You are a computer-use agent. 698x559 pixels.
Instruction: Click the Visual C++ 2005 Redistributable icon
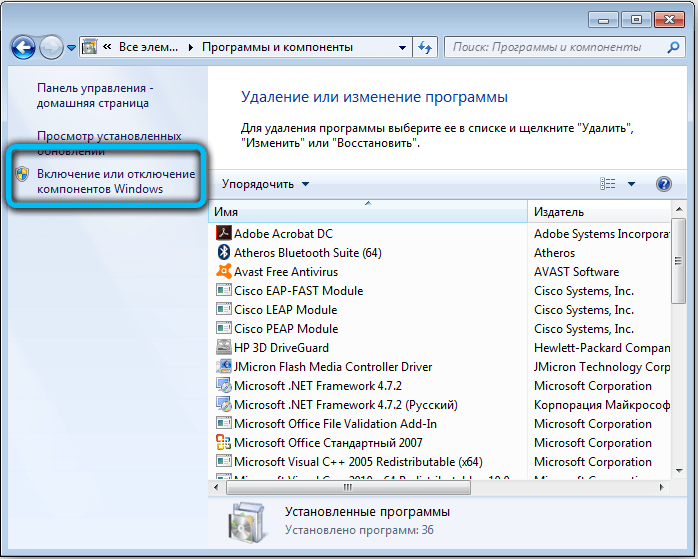tap(223, 462)
